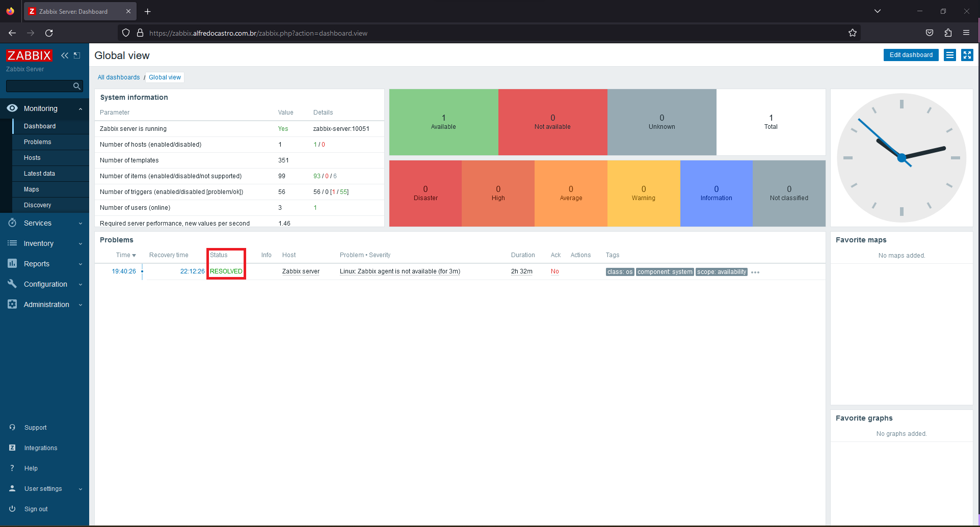980x527 pixels.
Task: Show more tags ellipsis in Problems row
Action: point(755,272)
